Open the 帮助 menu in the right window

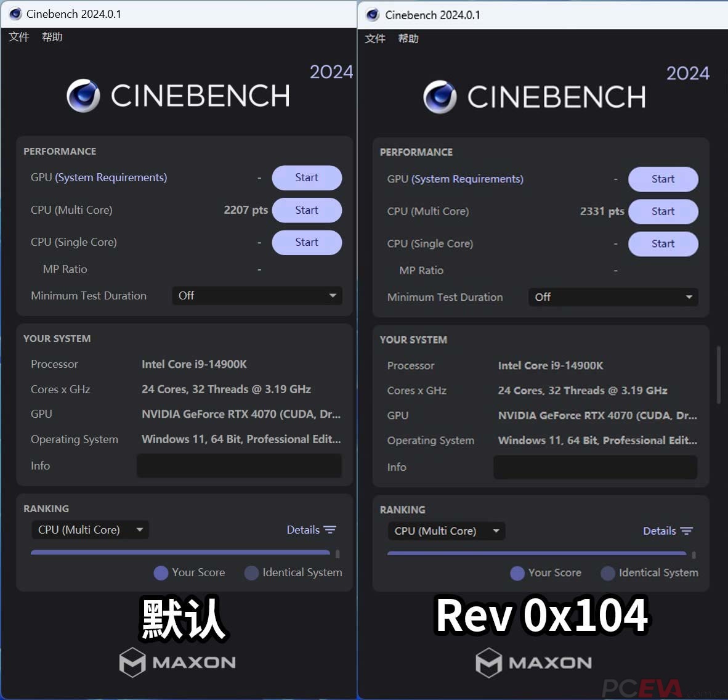pyautogui.click(x=408, y=38)
